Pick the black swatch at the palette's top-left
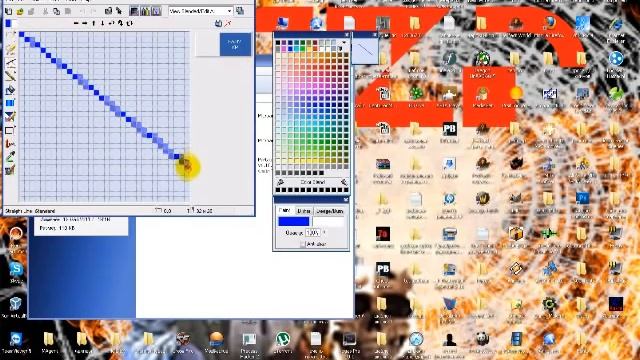The height and width of the screenshot is (360, 640). (278, 42)
